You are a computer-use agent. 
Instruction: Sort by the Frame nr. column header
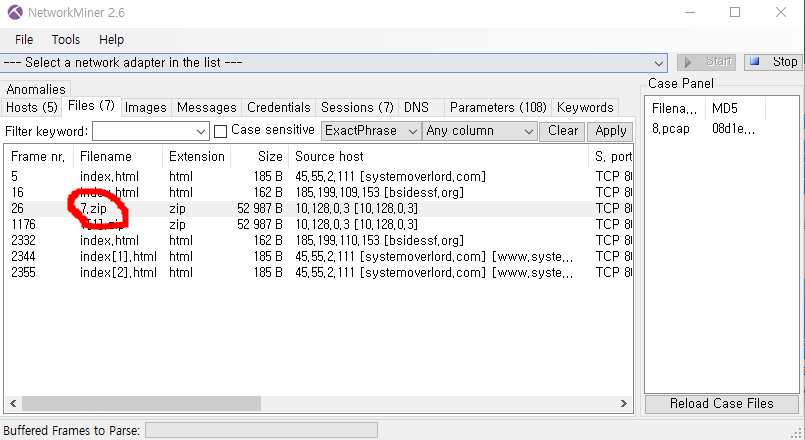(x=39, y=157)
